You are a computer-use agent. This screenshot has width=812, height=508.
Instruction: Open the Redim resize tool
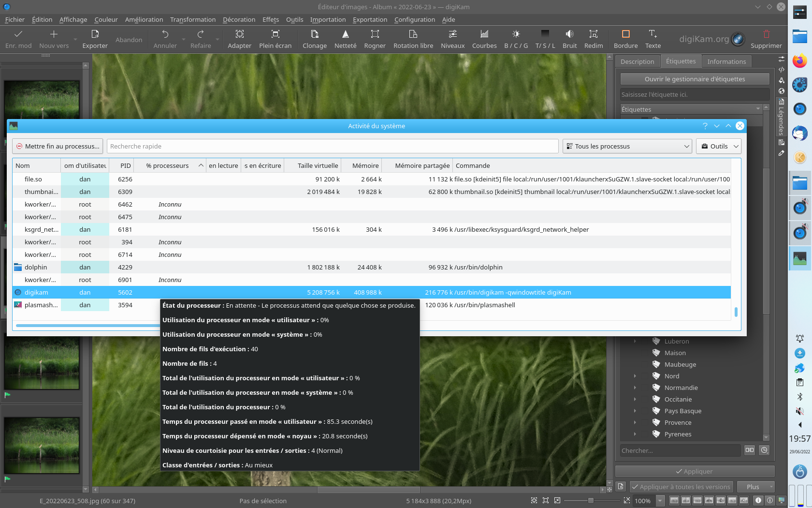(594, 39)
